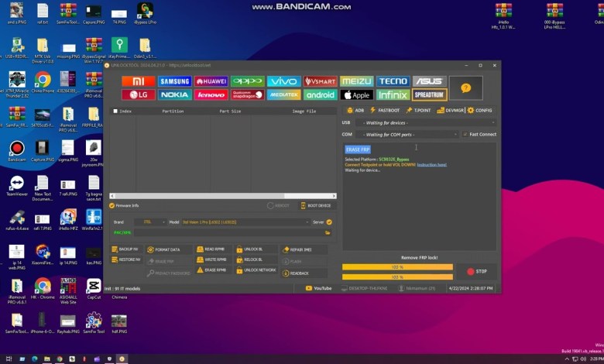The width and height of the screenshot is (604, 364).
Task: Select the ASUS brand tile
Action: (x=430, y=81)
